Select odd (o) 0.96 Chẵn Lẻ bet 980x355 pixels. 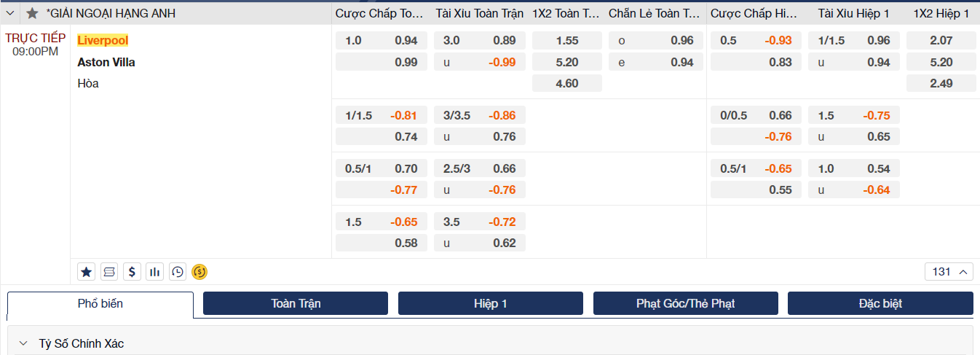[656, 41]
